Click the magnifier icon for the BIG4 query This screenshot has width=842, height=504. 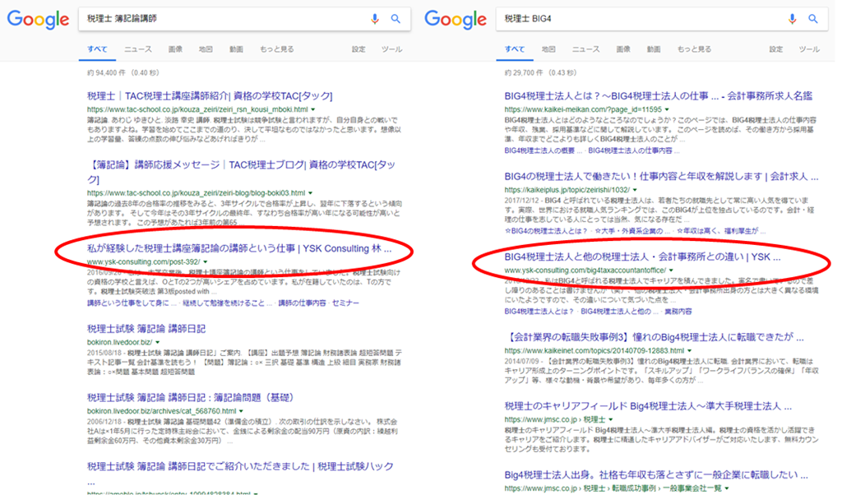tap(813, 19)
